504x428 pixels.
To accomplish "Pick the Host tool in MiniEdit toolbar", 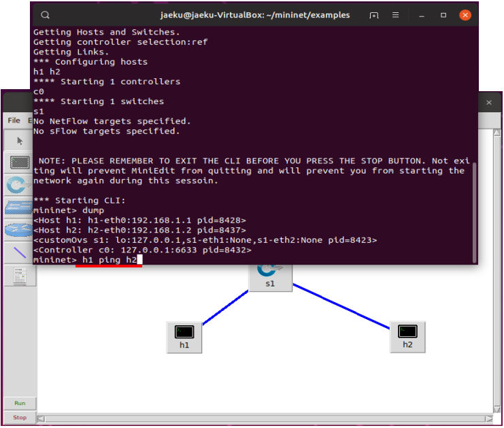I will pyautogui.click(x=19, y=163).
